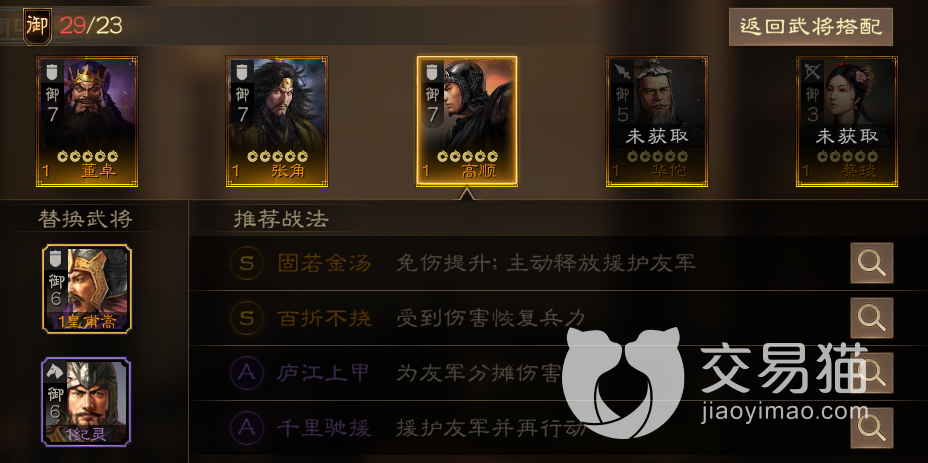Open magnifier for 固若金汤 tactic

click(871, 263)
